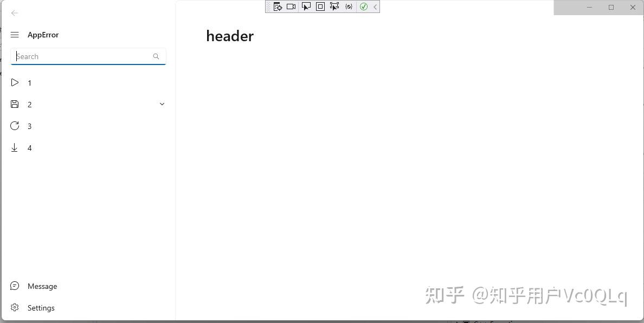The height and width of the screenshot is (323, 644).
Task: Click the refresh icon beside item 3
Action: 15,126
